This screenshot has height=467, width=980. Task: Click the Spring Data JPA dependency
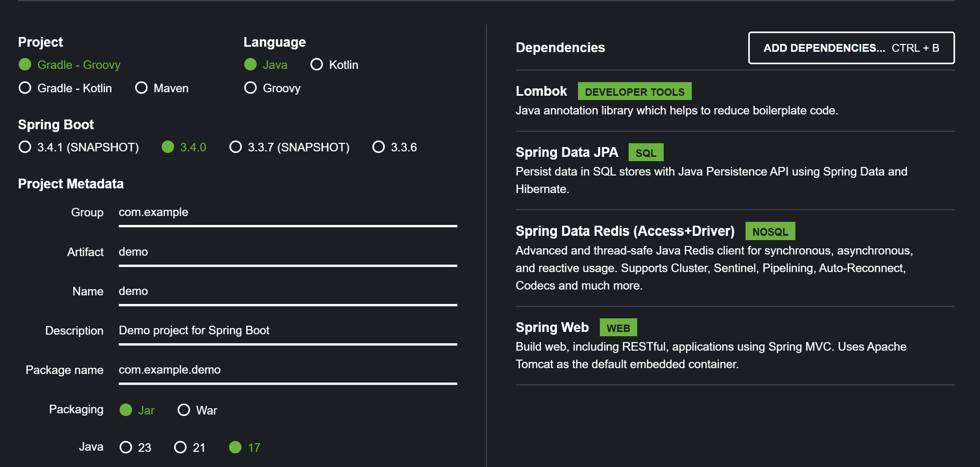(566, 152)
